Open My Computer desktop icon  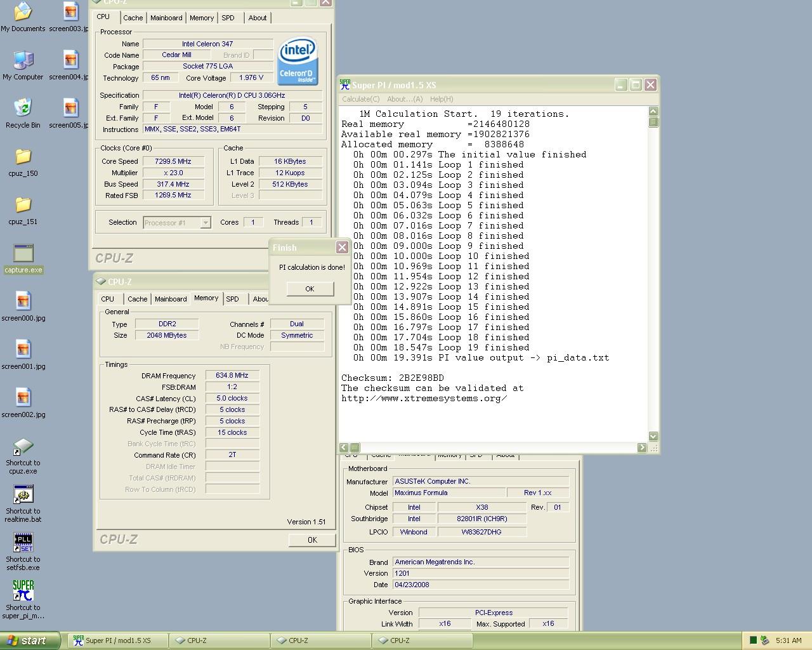[23, 65]
